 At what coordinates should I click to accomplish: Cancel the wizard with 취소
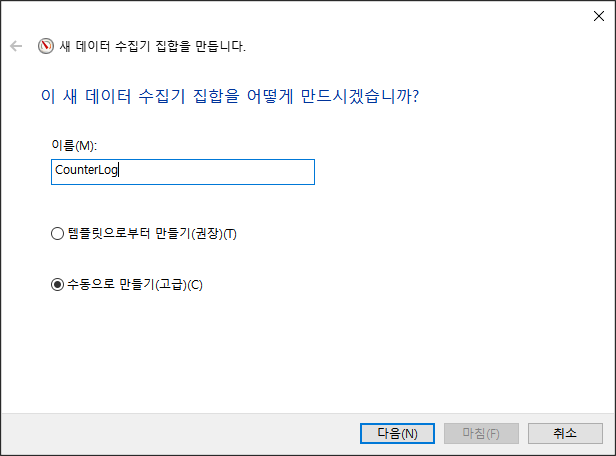(565, 433)
